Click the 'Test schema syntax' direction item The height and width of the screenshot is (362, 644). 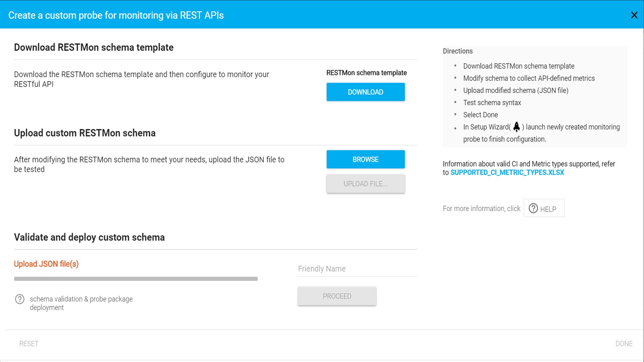pos(492,103)
